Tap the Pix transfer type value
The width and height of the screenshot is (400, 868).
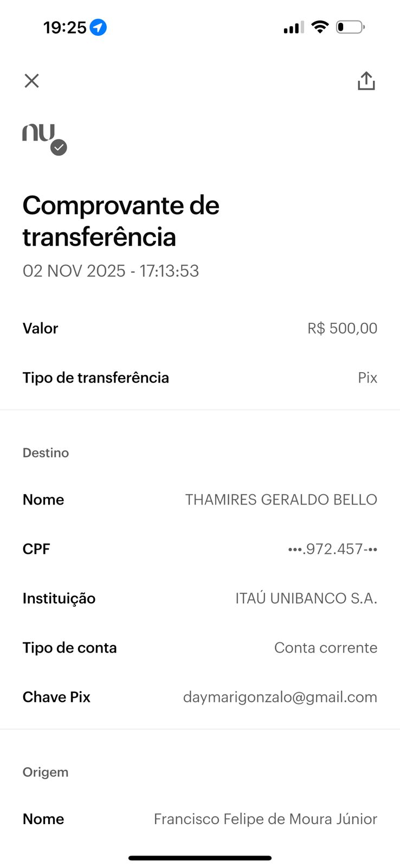point(367,378)
